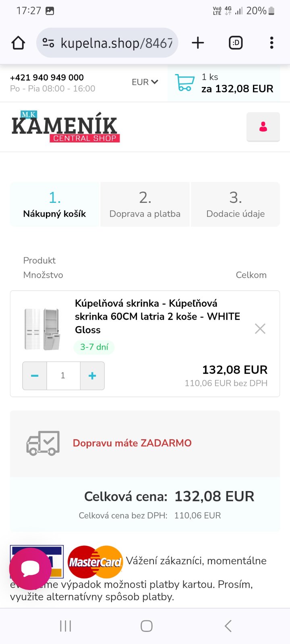Tap the site info icon in address bar
Image resolution: width=290 pixels, height=644 pixels.
[48, 43]
